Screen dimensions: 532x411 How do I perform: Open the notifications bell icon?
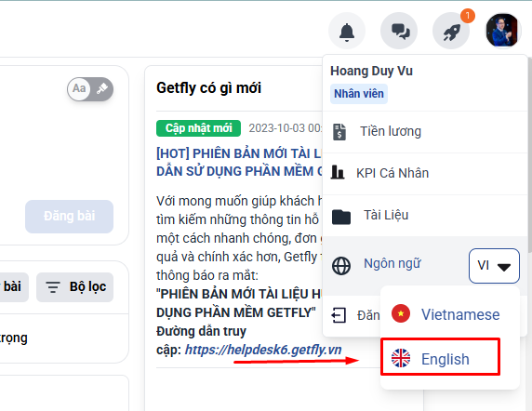tap(347, 31)
